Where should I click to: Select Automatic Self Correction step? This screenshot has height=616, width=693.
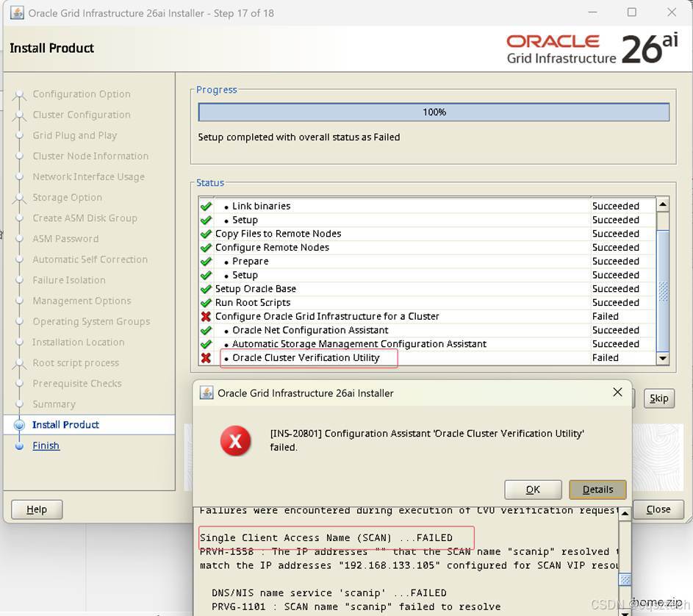click(x=90, y=259)
